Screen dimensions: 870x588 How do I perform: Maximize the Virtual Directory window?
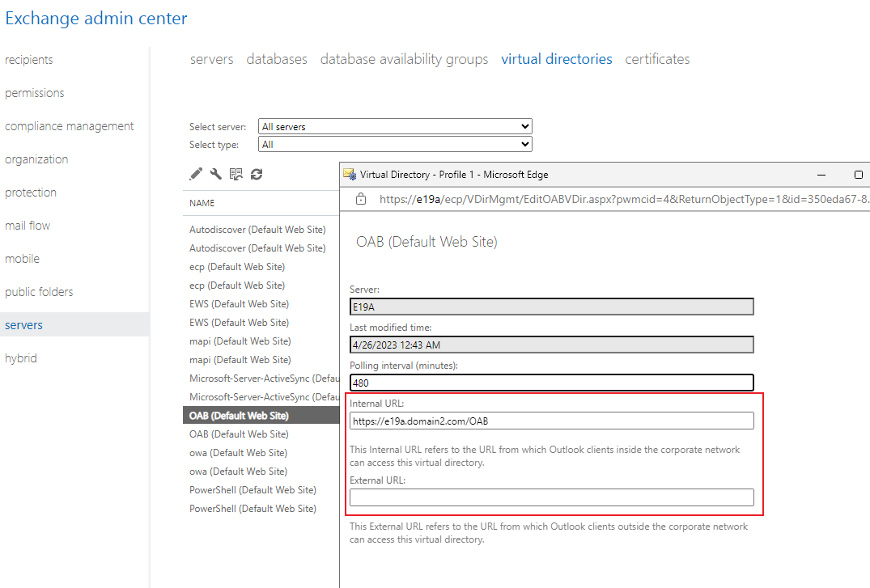click(x=859, y=175)
